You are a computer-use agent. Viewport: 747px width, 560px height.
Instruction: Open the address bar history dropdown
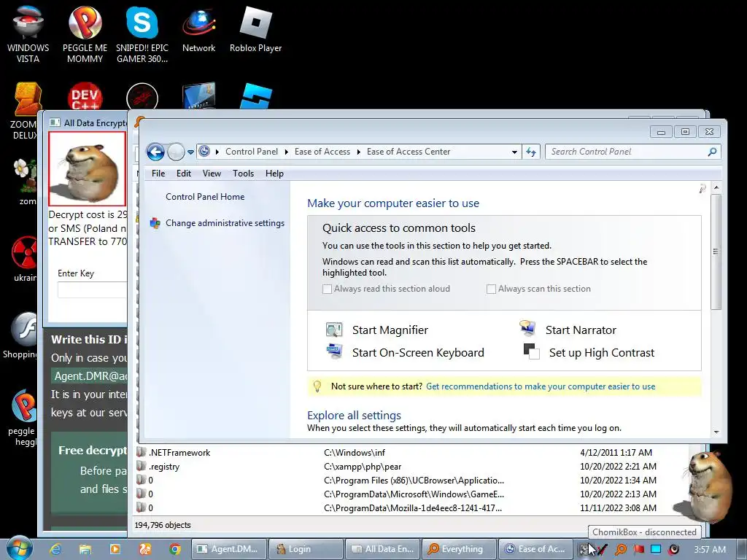pos(514,152)
